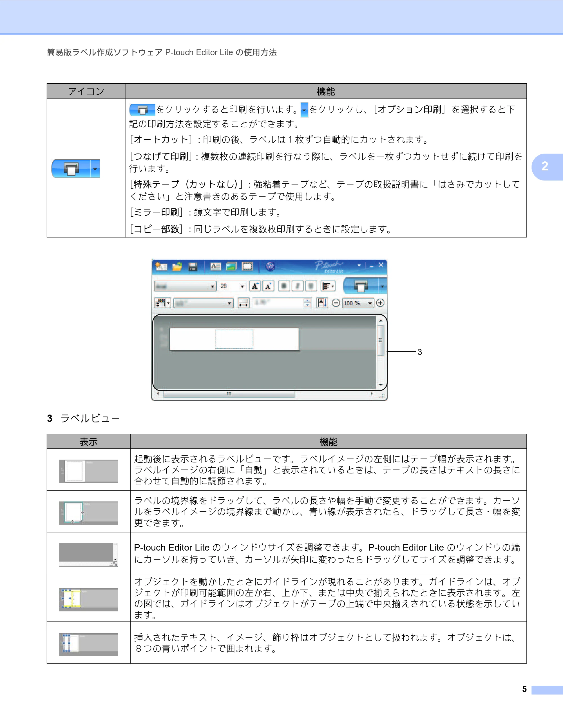Image resolution: width=563 pixels, height=728 pixels.
Task: Click the オートカット option text
Action: (161, 140)
